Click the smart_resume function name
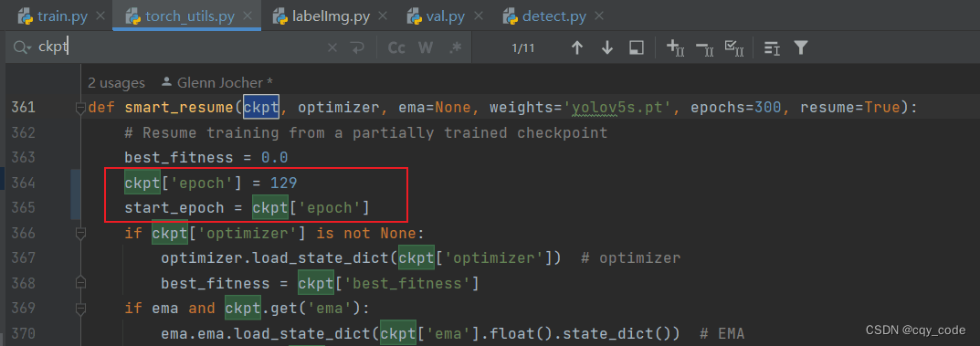 pyautogui.click(x=179, y=108)
